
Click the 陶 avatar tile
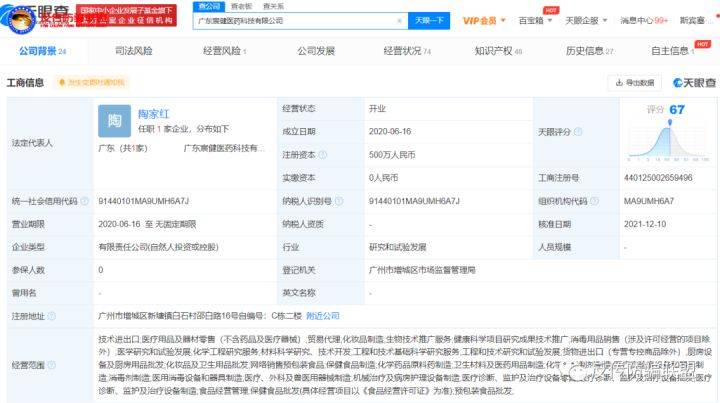(x=114, y=121)
